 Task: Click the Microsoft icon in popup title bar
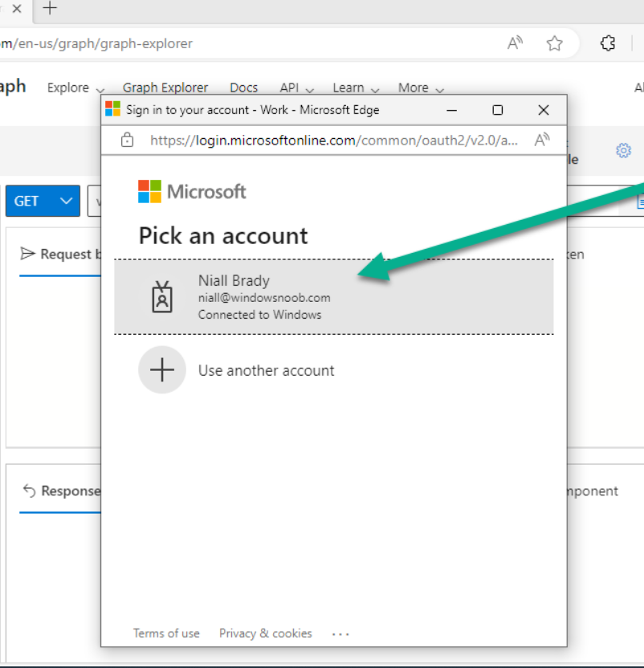[x=113, y=109]
